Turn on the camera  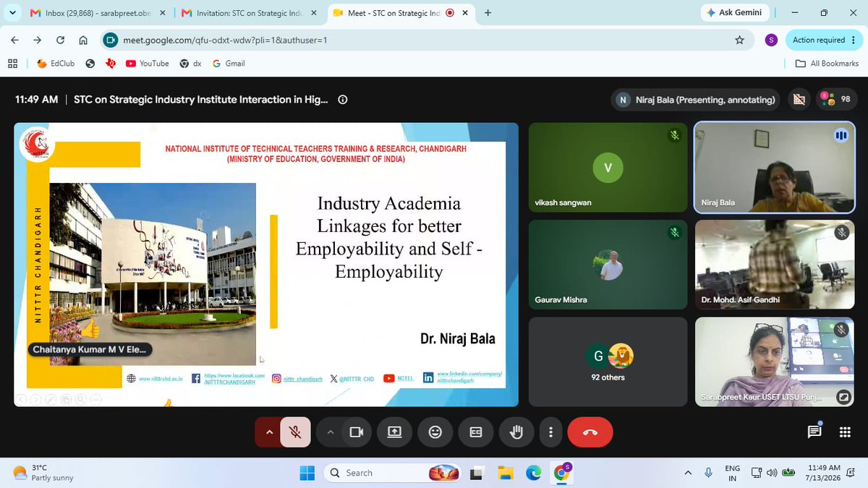tap(355, 432)
